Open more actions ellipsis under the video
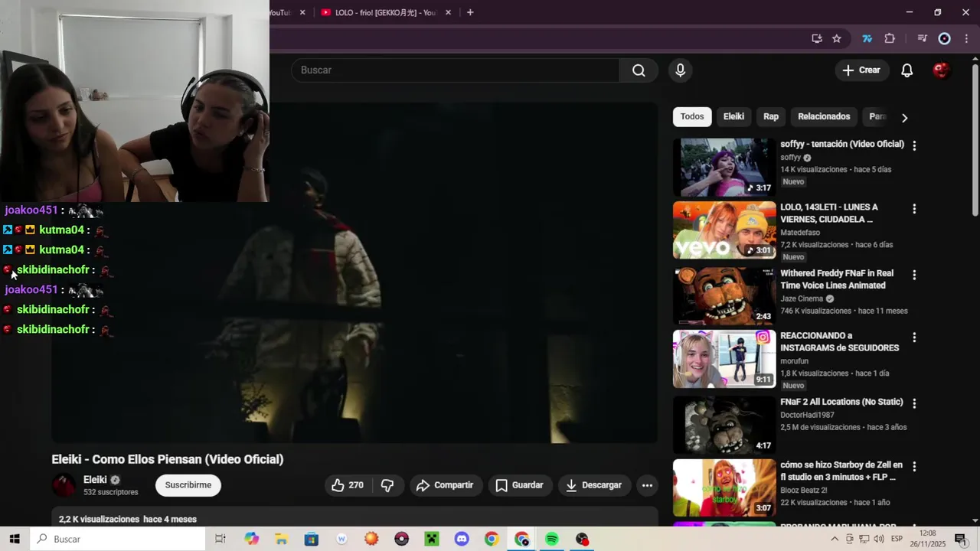This screenshot has width=980, height=551. (647, 485)
